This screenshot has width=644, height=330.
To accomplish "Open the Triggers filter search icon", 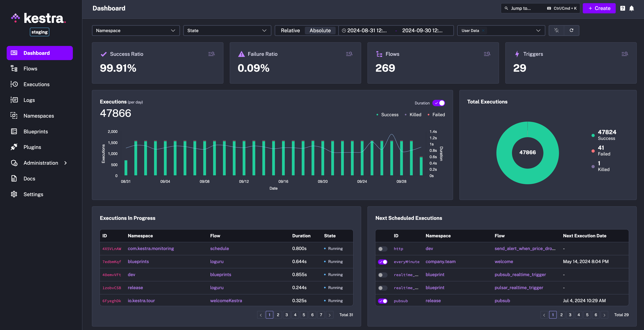I will [625, 54].
